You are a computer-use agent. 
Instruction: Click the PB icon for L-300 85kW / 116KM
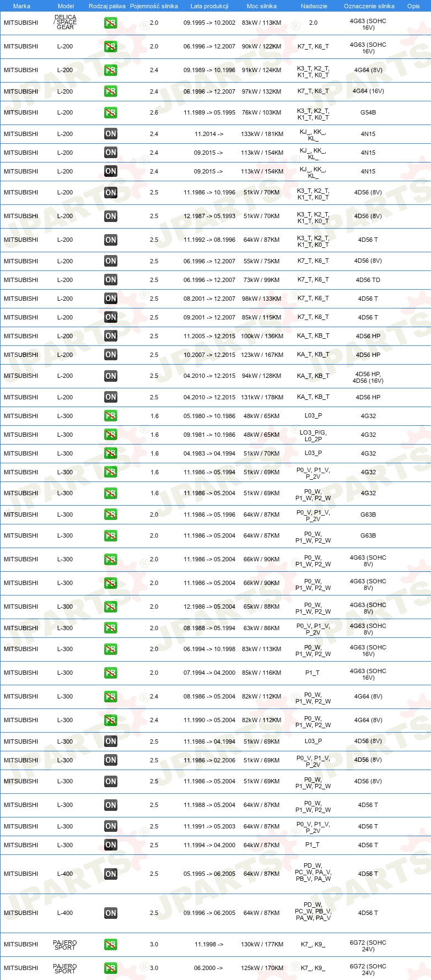pyautogui.click(x=111, y=673)
